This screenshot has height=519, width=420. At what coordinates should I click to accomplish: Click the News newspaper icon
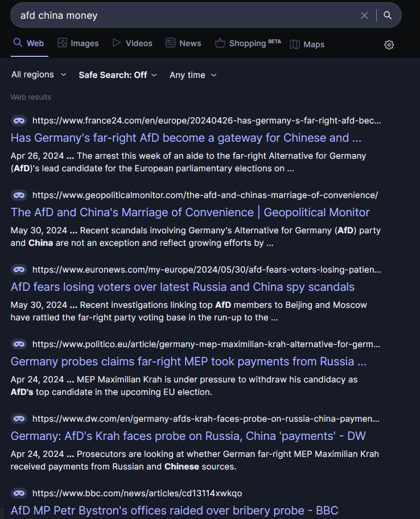tap(171, 43)
